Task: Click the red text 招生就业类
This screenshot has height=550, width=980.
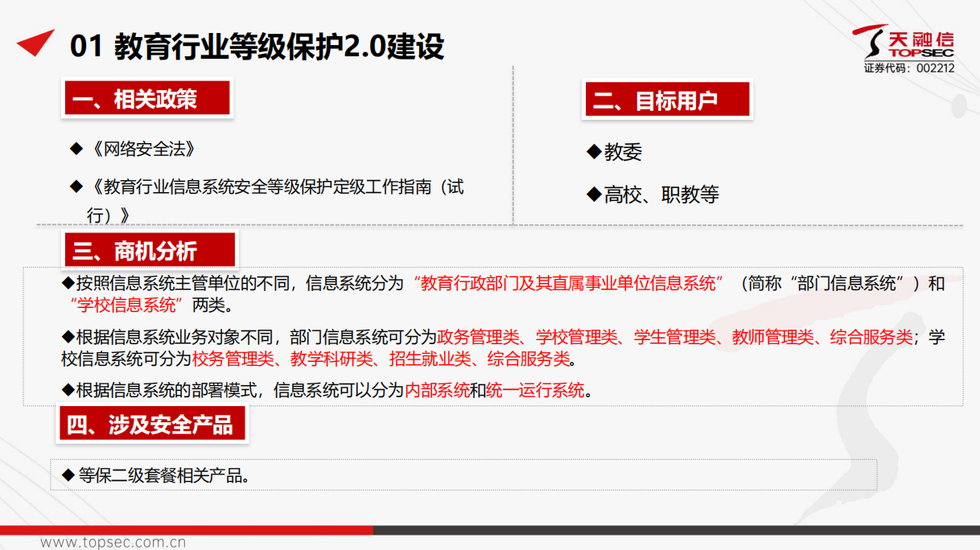Action: [x=430, y=359]
